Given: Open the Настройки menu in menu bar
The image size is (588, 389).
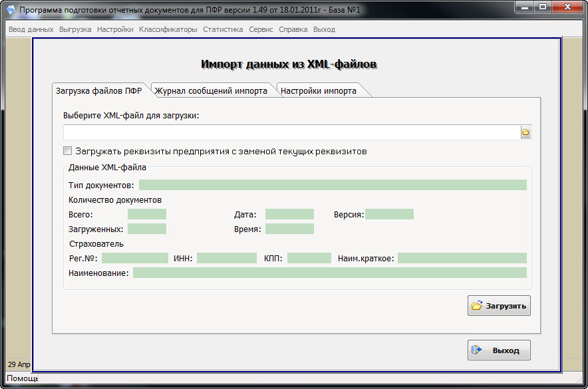Looking at the screenshot, I should 115,29.
